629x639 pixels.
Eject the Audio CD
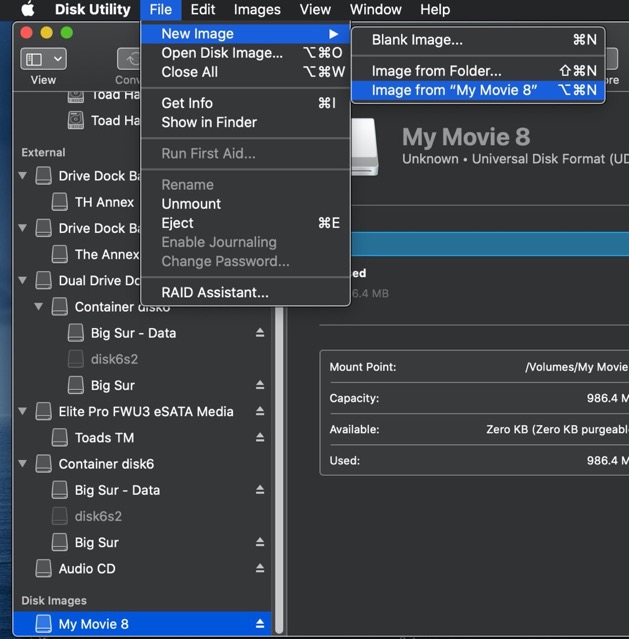(x=260, y=569)
